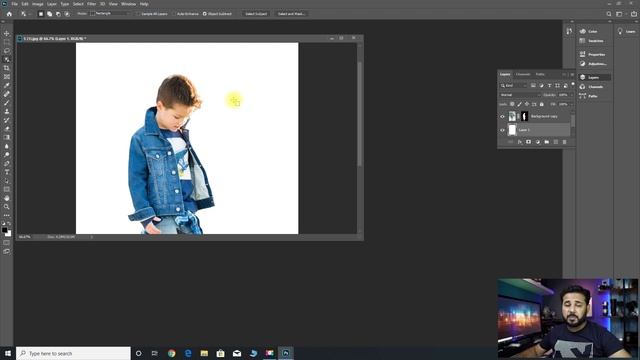Viewport: 640px width, 360px height.
Task: Choose Subtract from Selection mode icon
Action: (x=58, y=14)
